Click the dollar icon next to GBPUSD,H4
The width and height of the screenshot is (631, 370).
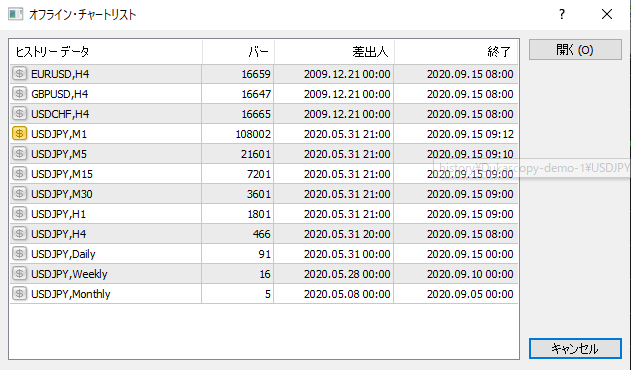[19, 94]
